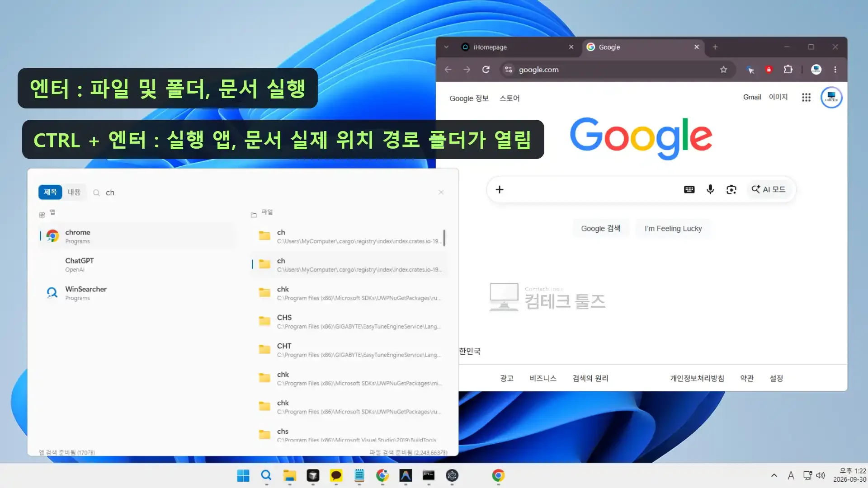The width and height of the screenshot is (868, 488).
Task: Reload the Google page
Action: (x=486, y=70)
